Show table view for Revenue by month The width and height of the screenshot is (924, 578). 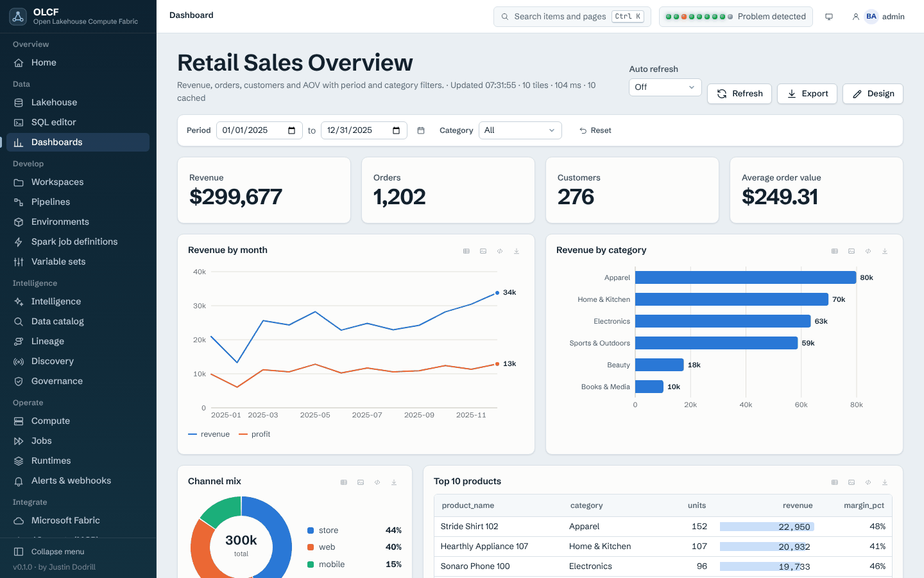[x=466, y=251]
